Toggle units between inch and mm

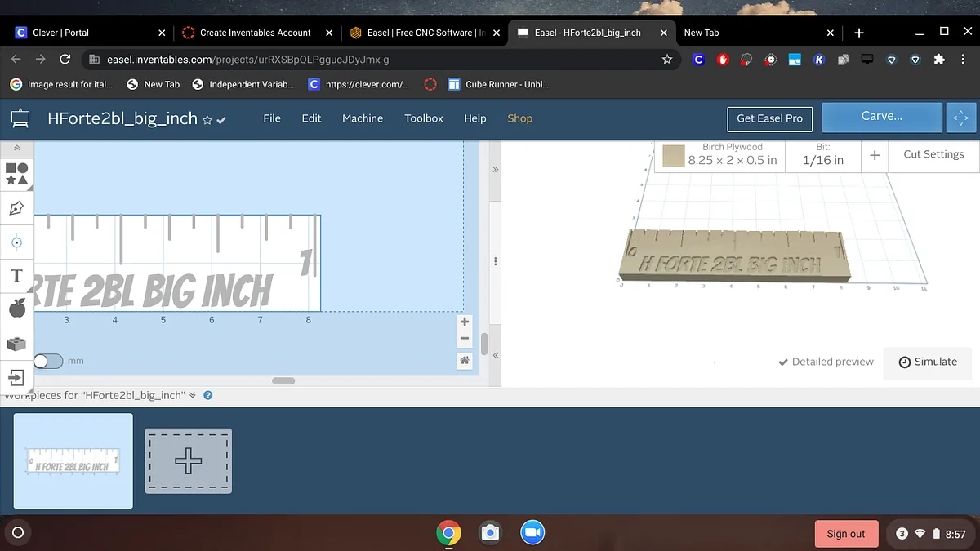tap(49, 361)
